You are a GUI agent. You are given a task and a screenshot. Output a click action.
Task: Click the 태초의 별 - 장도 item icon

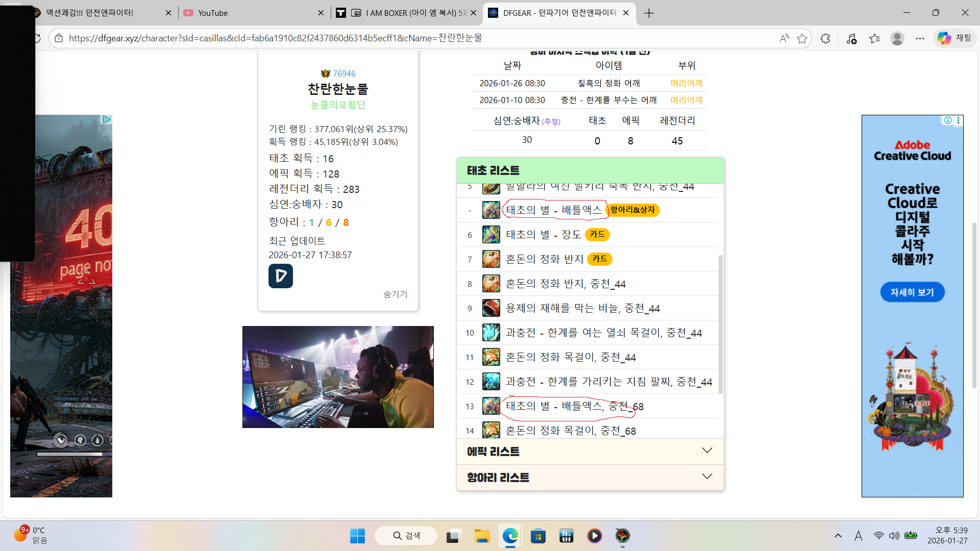[491, 235]
